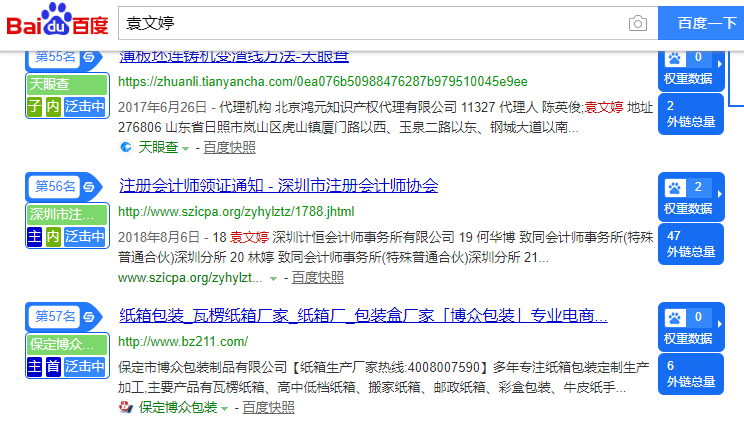Viewport: 744px width, 421px height.
Task: Click 泛击中 tag in 天眼查 row
Action: 85,106
